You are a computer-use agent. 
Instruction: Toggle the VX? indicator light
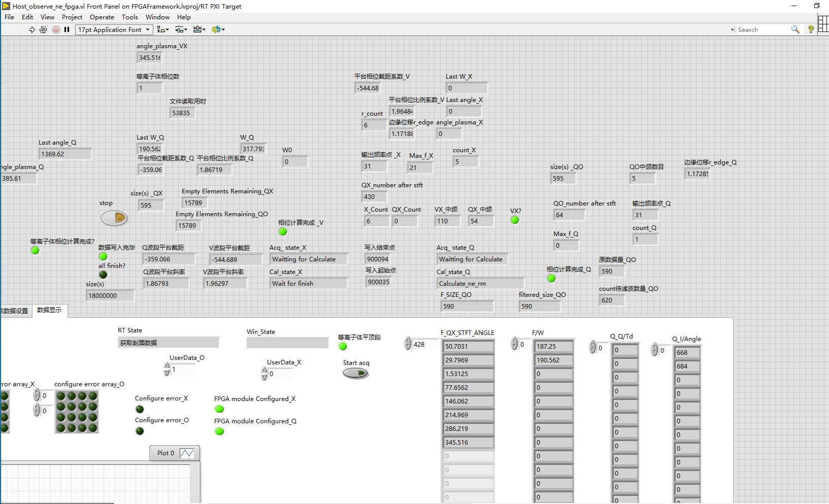(x=515, y=220)
